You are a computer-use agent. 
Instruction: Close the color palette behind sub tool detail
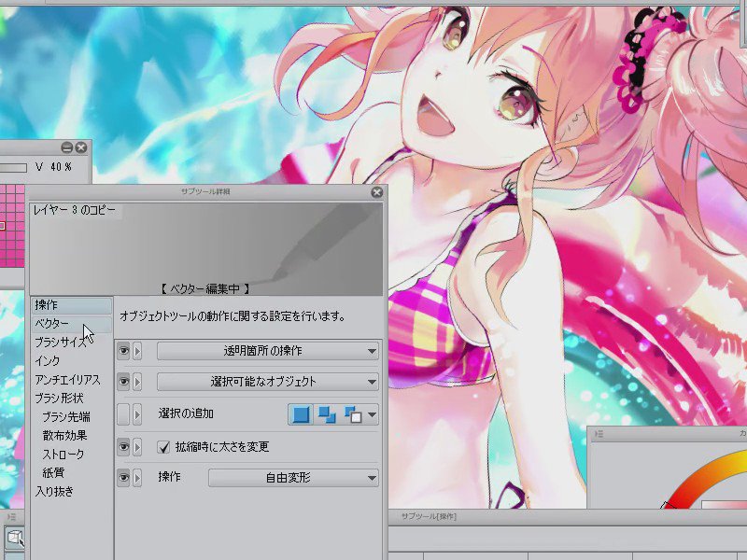pos(81,147)
